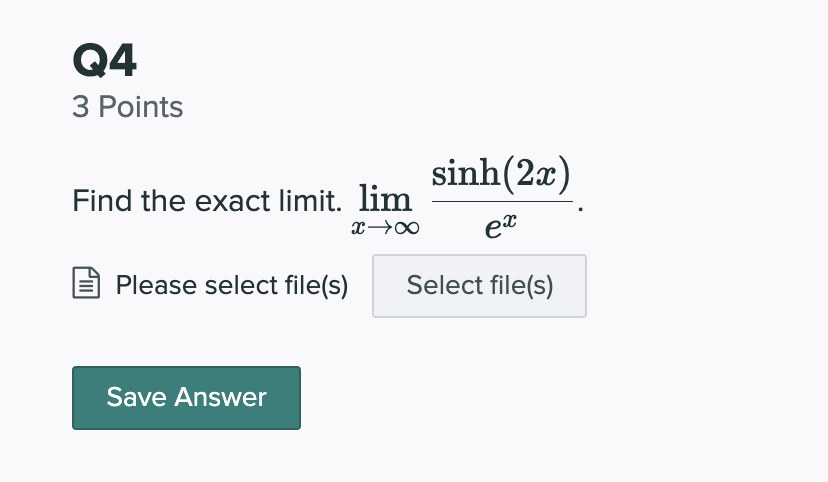Image resolution: width=828 pixels, height=482 pixels.
Task: Select the sinh(2x) numerator
Action: tap(501, 174)
